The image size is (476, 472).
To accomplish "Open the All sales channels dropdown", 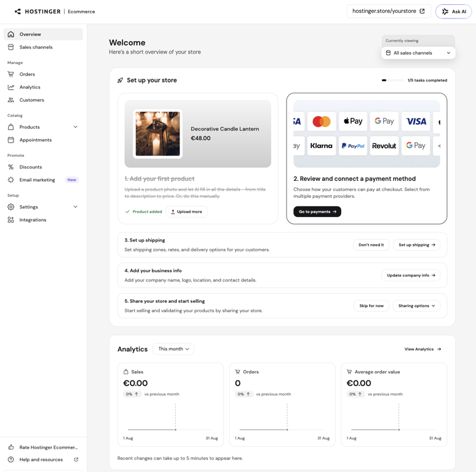I will click(x=418, y=53).
